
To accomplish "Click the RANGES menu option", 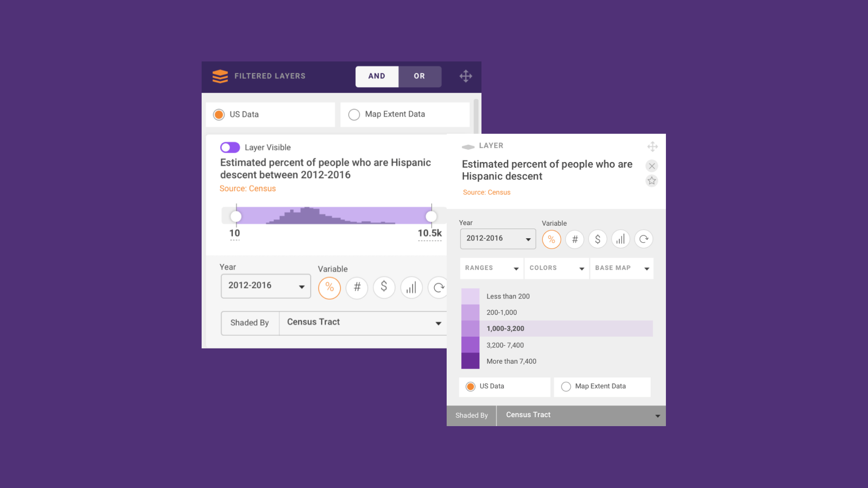I will [x=490, y=267].
